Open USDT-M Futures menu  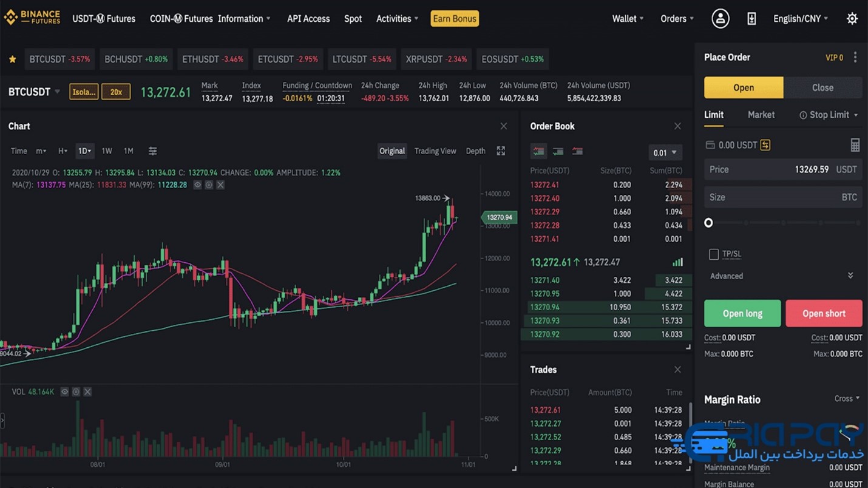point(104,19)
